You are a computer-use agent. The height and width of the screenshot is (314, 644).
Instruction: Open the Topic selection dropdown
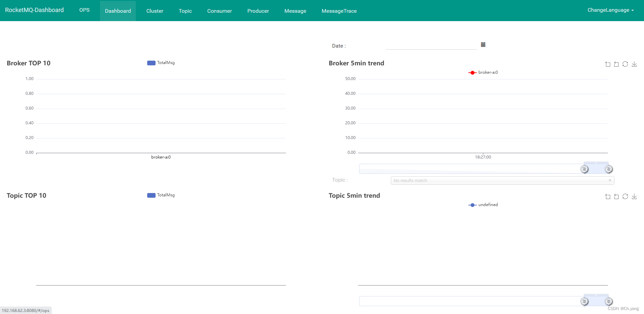click(502, 180)
